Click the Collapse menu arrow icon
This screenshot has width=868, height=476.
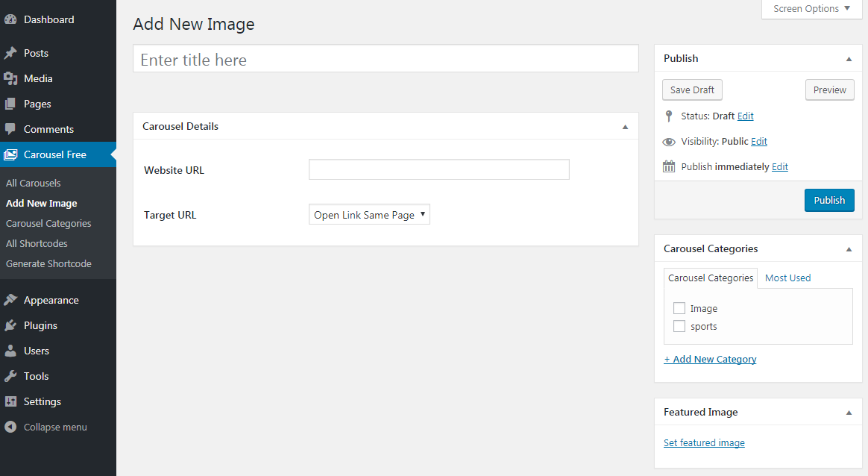tap(10, 427)
